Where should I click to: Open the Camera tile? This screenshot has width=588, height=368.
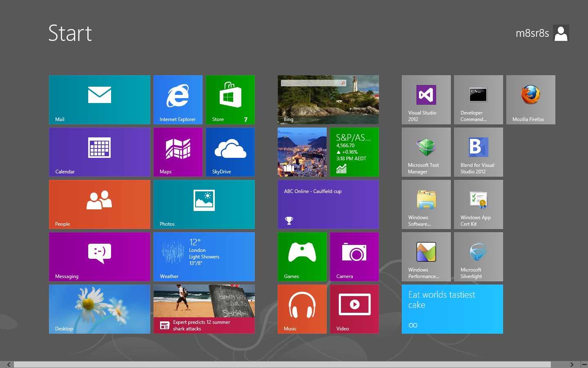point(354,257)
